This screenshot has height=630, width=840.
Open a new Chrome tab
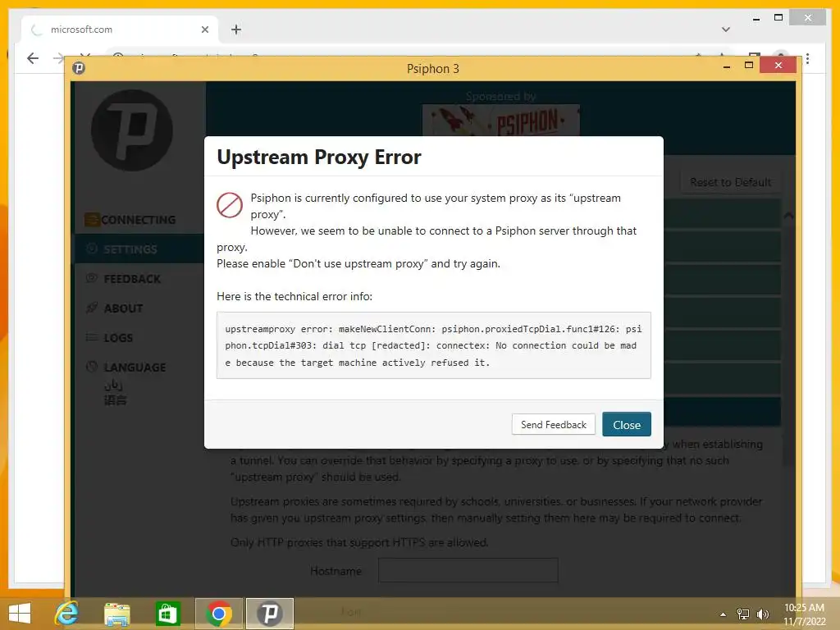point(236,30)
